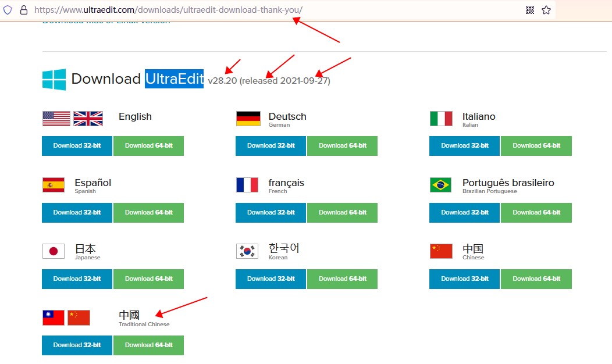Download Traditional Chinese 64-bit version

149,345
